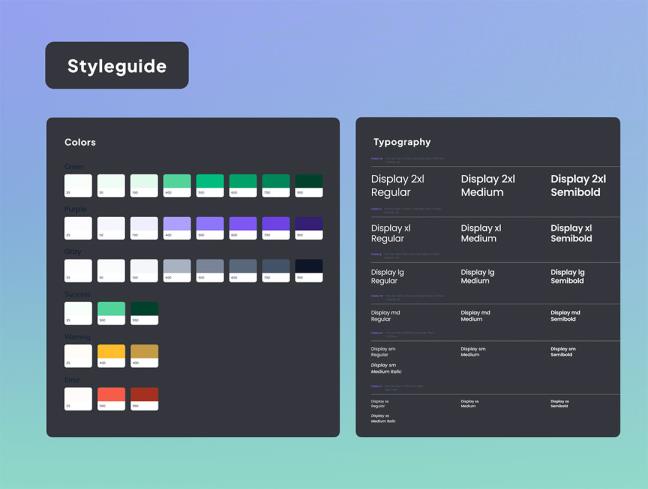
Task: Click the Styleguide title badge
Action: [x=116, y=66]
